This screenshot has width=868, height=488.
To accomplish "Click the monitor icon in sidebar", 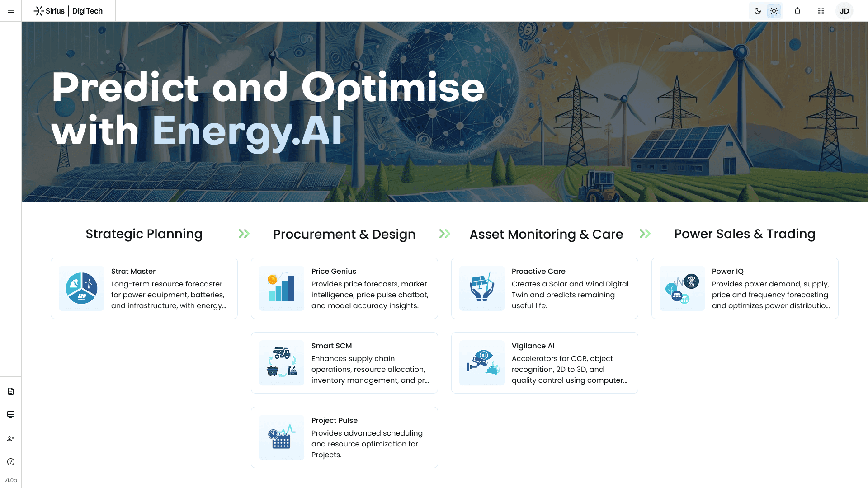I will (11, 415).
